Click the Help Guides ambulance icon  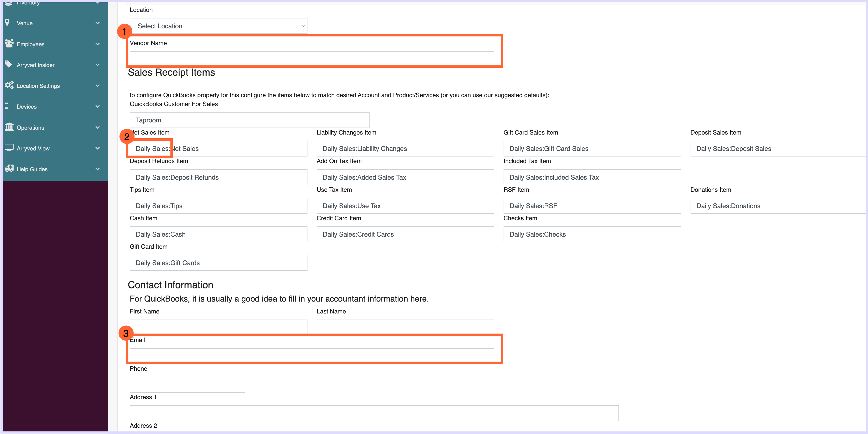point(9,168)
